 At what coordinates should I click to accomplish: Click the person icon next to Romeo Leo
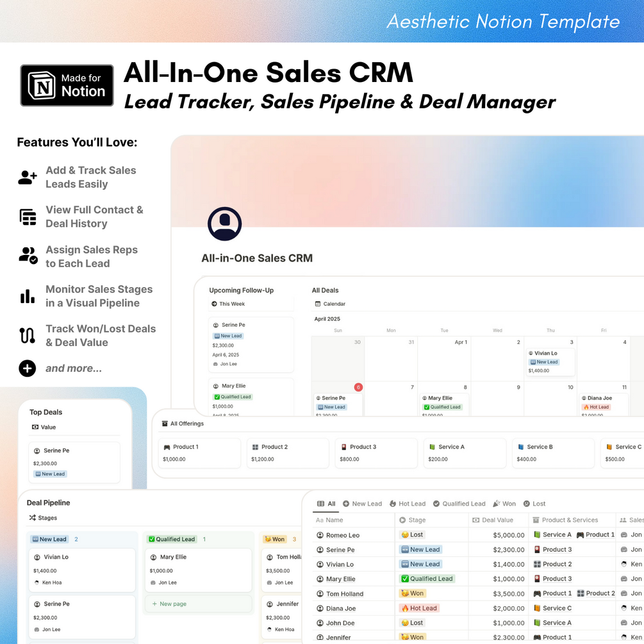[320, 535]
